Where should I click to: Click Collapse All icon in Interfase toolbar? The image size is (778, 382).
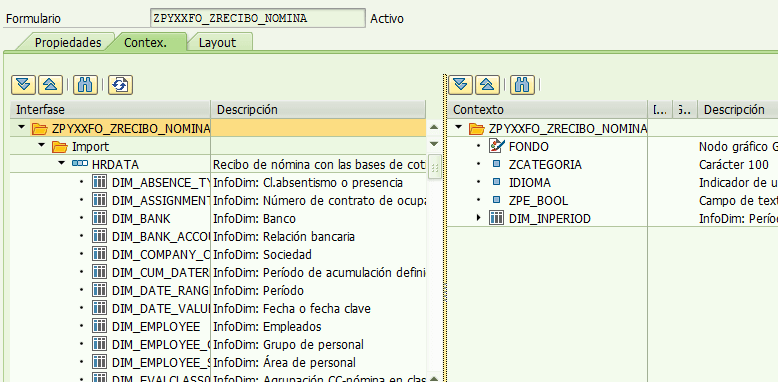point(50,85)
